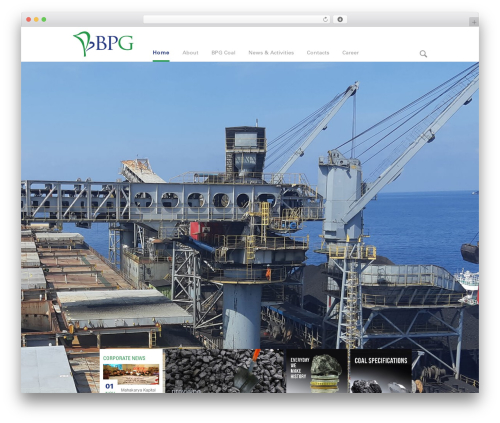
Task: Open the Career menu item
Action: (x=350, y=53)
